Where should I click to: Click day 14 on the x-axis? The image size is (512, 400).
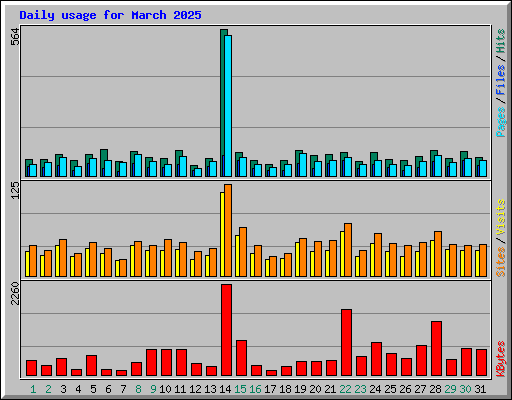[x=225, y=389]
